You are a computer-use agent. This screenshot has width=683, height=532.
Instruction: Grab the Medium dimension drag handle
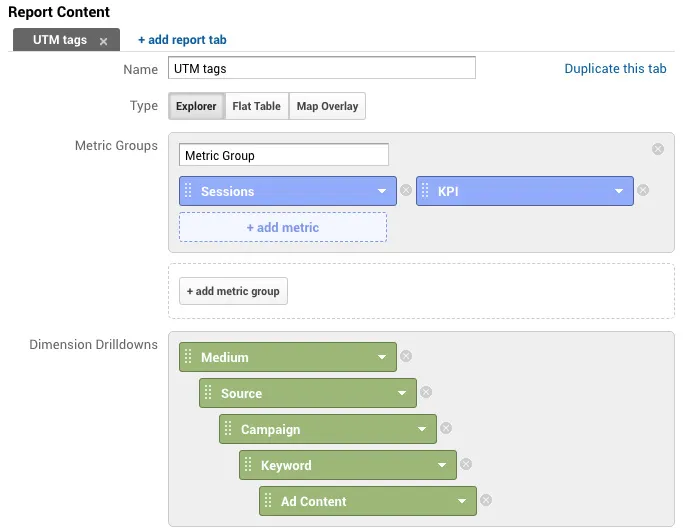click(188, 356)
